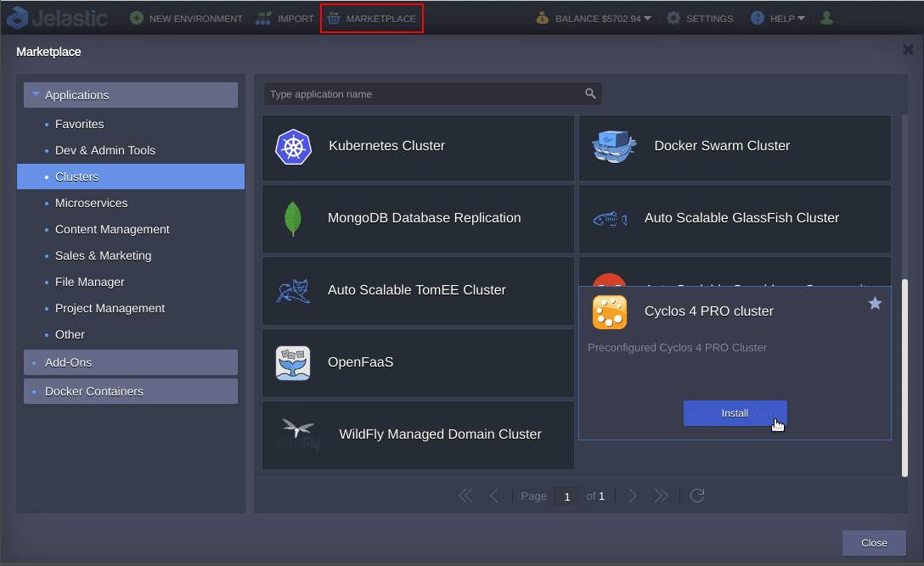Refresh the application list
The height and width of the screenshot is (566, 924).
(697, 496)
